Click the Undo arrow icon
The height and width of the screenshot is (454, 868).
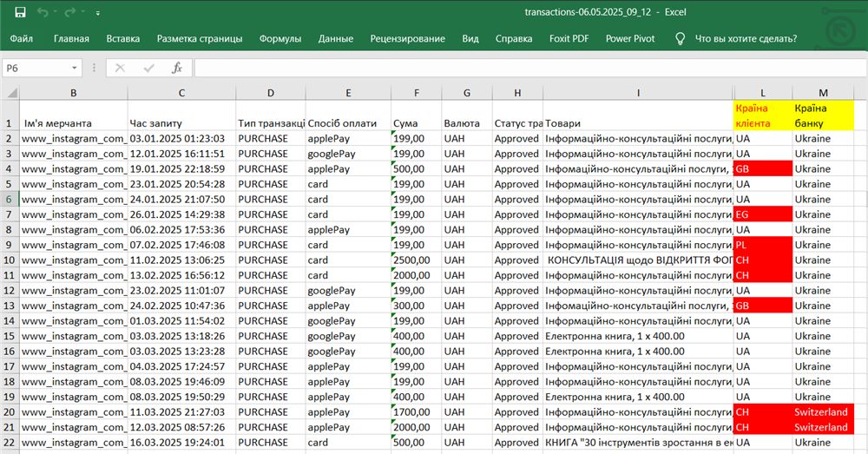[x=43, y=12]
